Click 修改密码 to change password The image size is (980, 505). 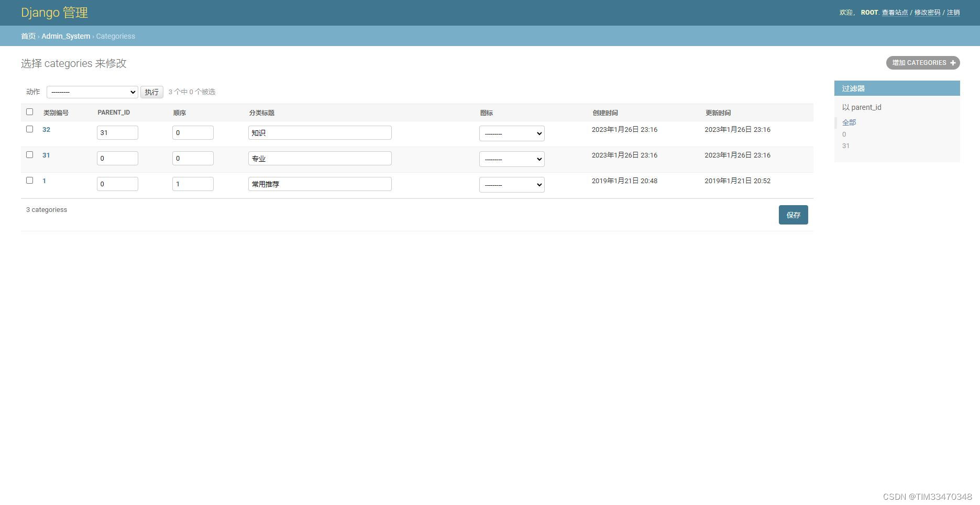click(x=928, y=12)
